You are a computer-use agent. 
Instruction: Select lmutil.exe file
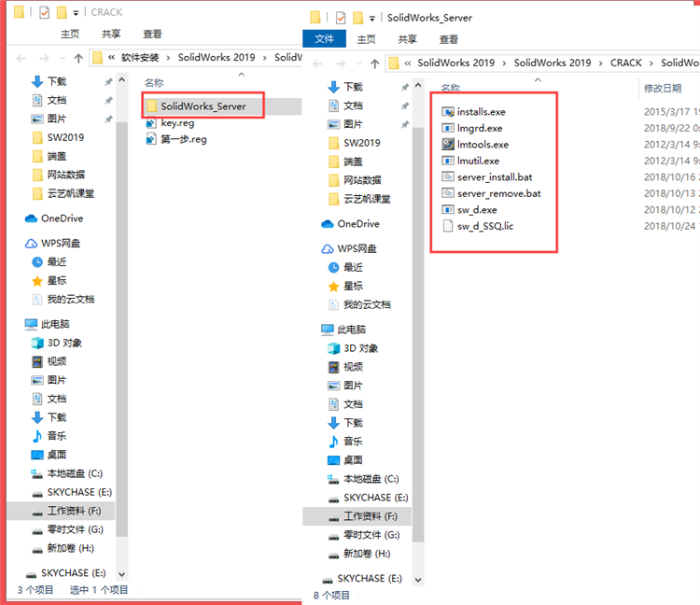(x=470, y=161)
